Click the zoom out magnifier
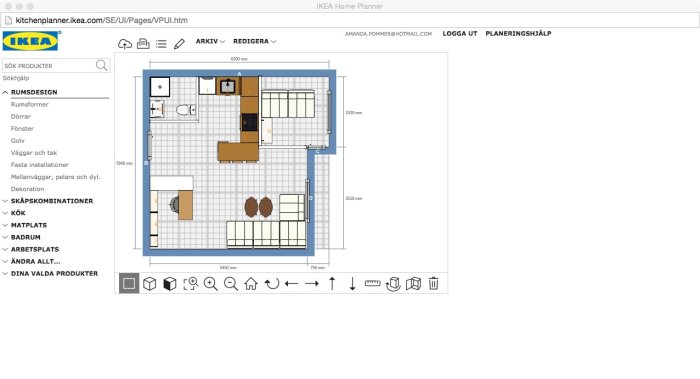Viewport: 700px width, 379px height. click(231, 283)
